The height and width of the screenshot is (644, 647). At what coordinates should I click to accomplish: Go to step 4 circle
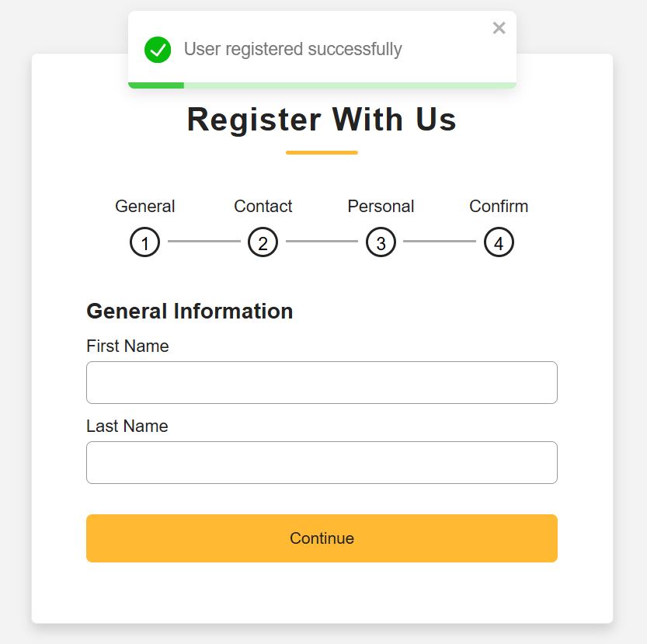click(499, 243)
